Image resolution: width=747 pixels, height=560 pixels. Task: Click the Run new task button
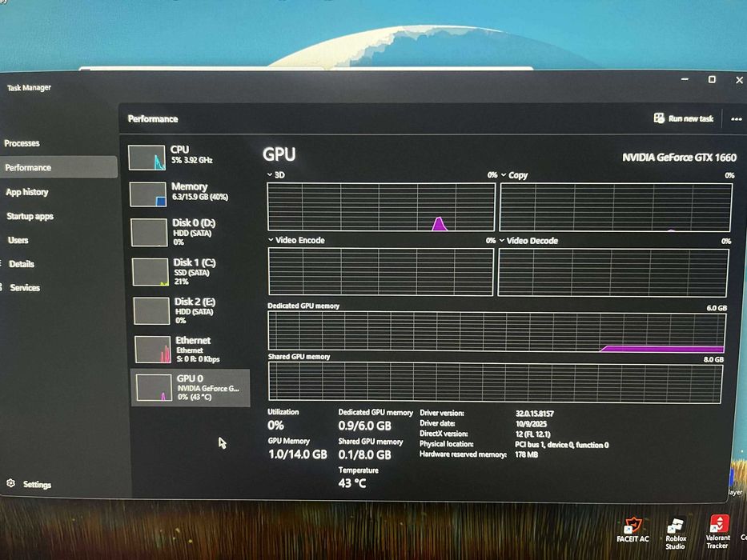click(684, 118)
